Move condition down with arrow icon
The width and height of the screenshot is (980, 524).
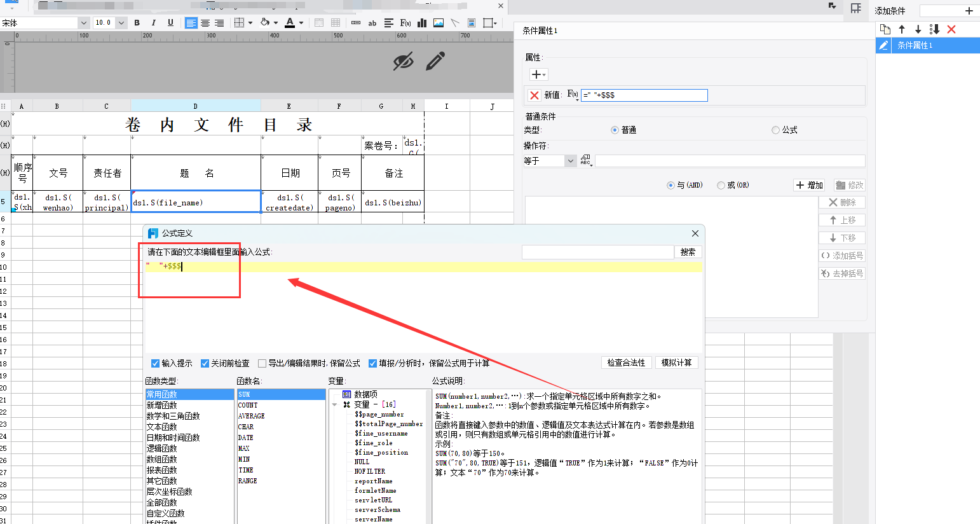point(918,29)
